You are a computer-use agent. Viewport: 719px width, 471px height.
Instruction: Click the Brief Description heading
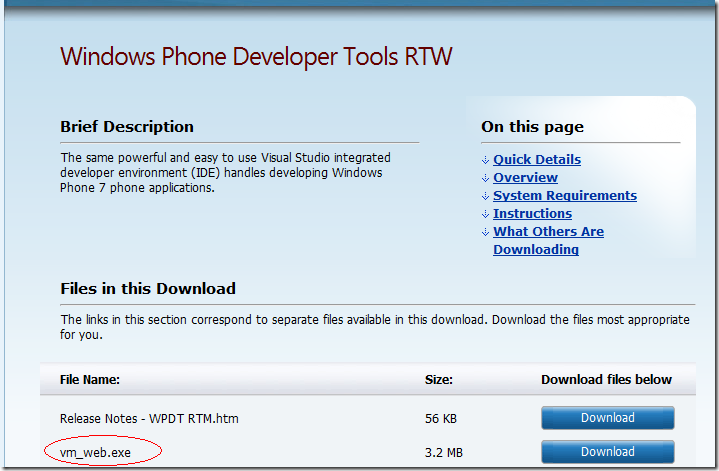127,127
